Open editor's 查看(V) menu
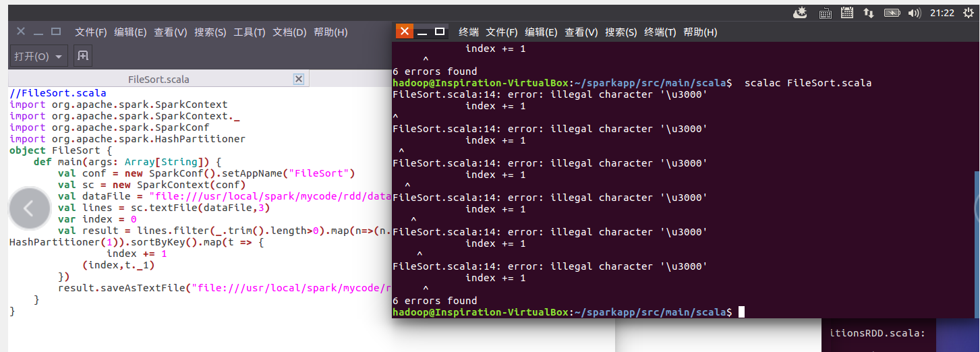 tap(171, 32)
